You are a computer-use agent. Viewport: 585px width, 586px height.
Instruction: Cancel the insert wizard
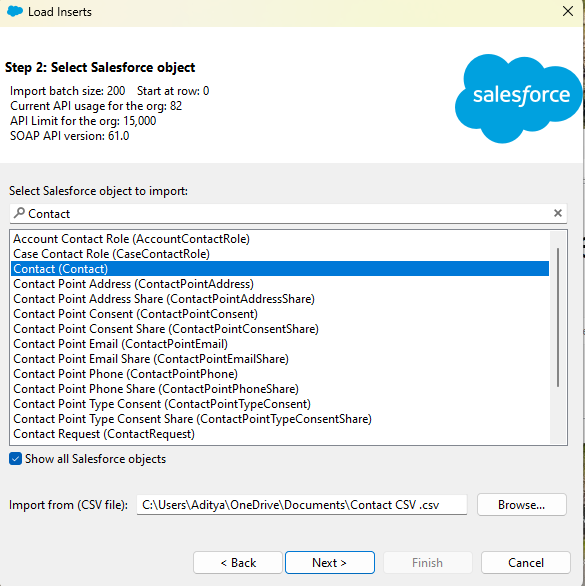click(526, 562)
